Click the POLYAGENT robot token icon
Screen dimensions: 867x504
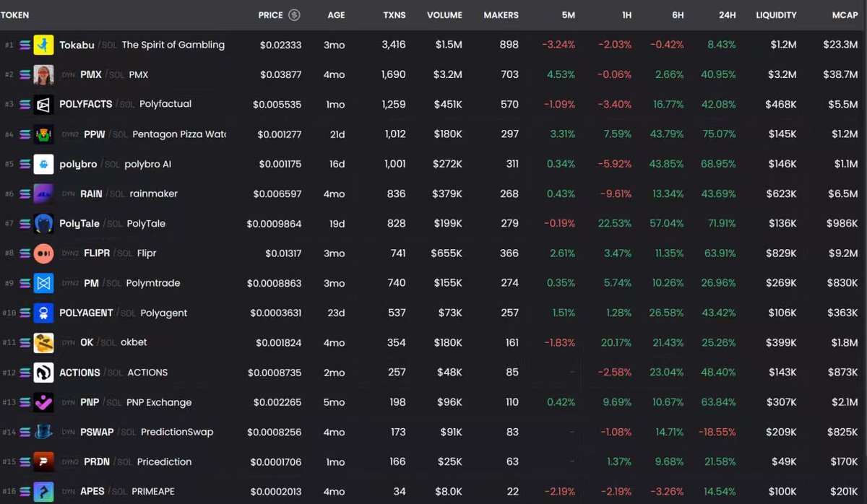44,313
